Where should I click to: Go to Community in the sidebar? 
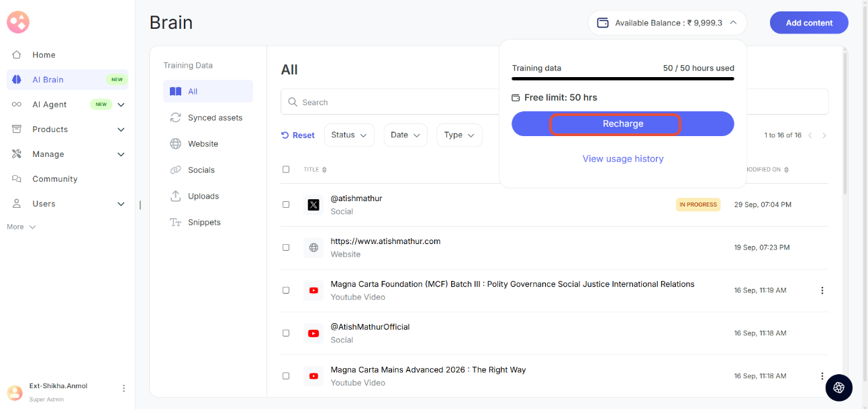pos(54,179)
